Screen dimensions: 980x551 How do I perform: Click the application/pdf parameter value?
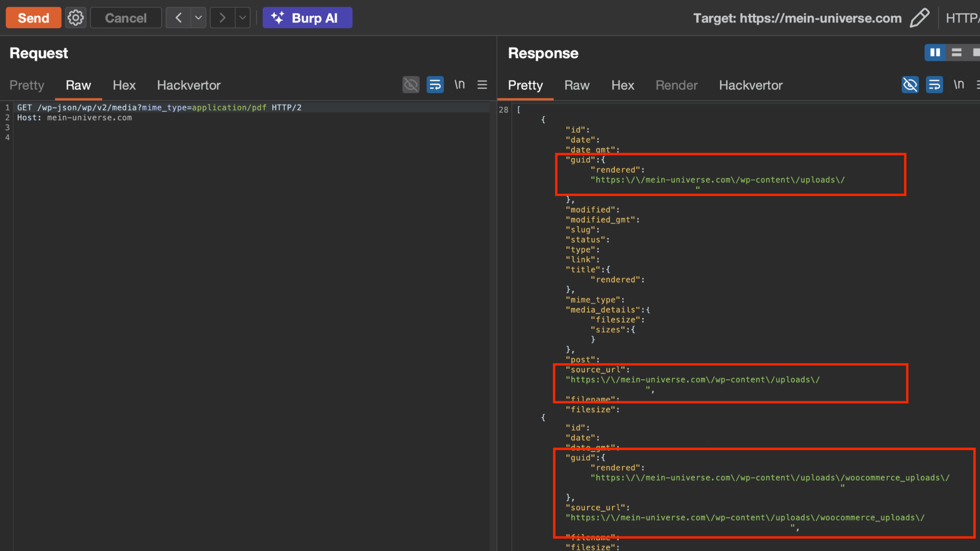click(229, 108)
